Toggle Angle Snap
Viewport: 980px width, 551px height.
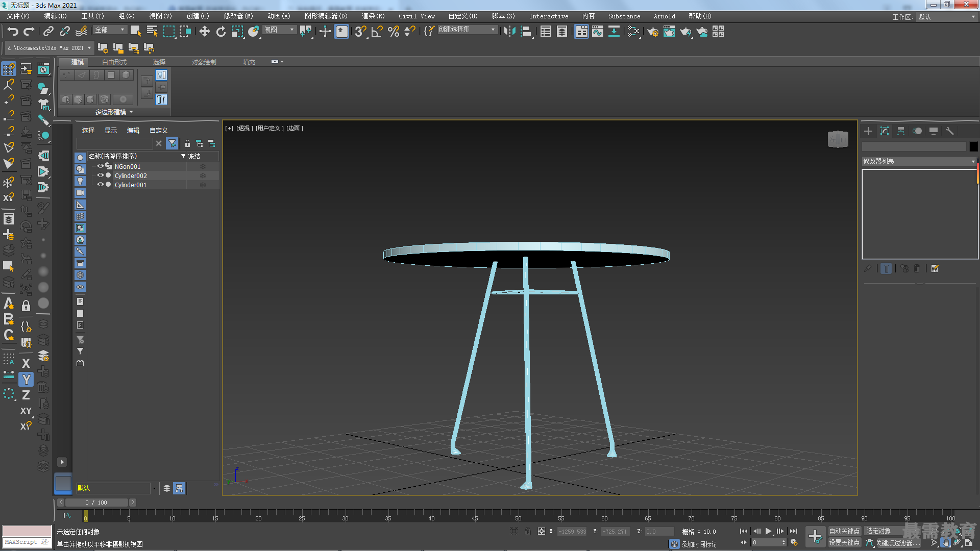click(377, 32)
